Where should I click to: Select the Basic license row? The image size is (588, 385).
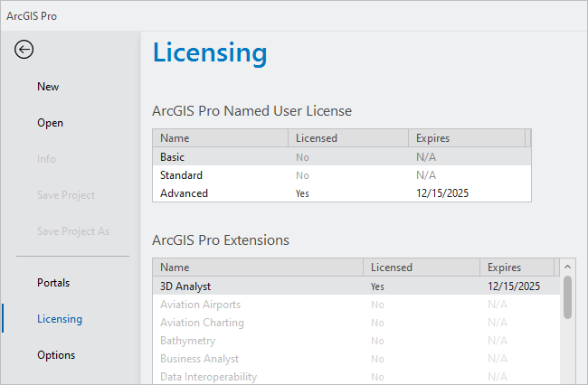click(x=342, y=156)
